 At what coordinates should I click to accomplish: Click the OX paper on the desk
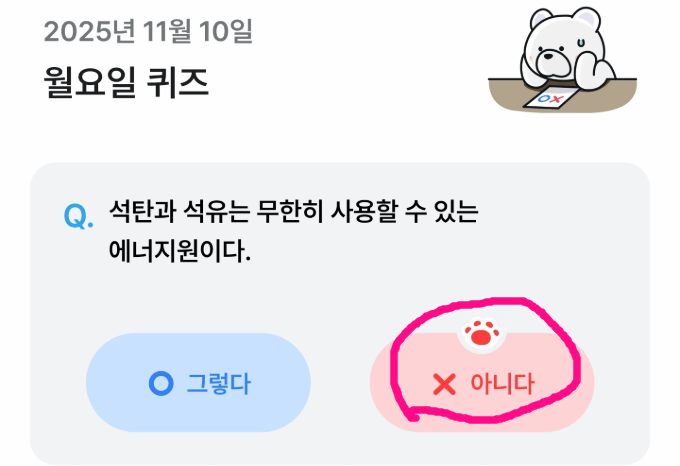click(x=550, y=99)
